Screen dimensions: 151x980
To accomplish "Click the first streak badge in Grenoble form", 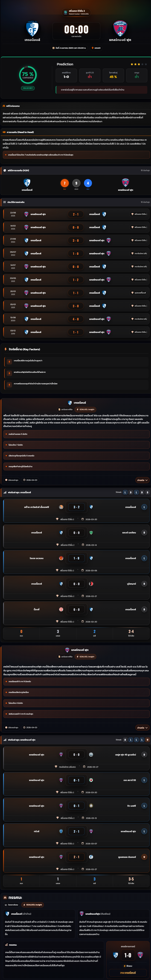I will (x=125, y=492).
